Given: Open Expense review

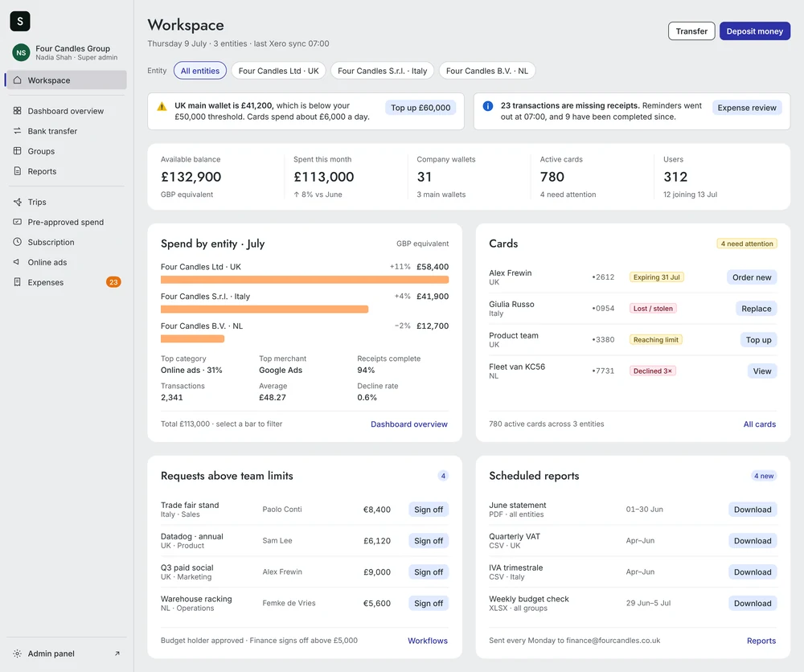Looking at the screenshot, I should click(x=747, y=108).
